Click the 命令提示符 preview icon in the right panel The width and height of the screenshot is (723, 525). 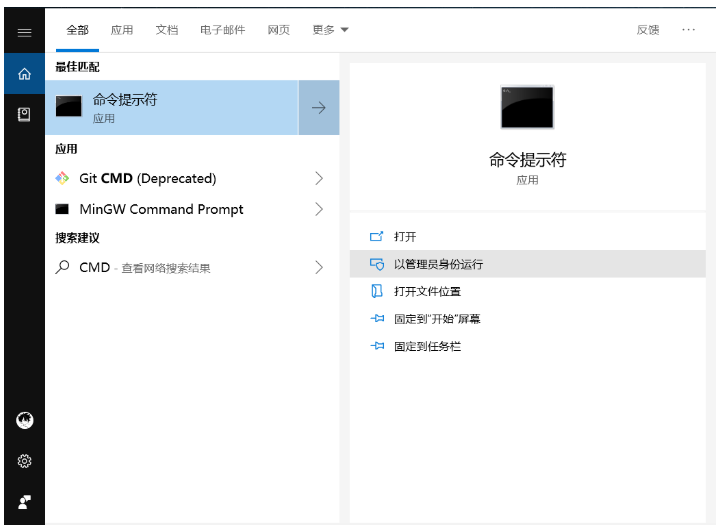tap(527, 107)
